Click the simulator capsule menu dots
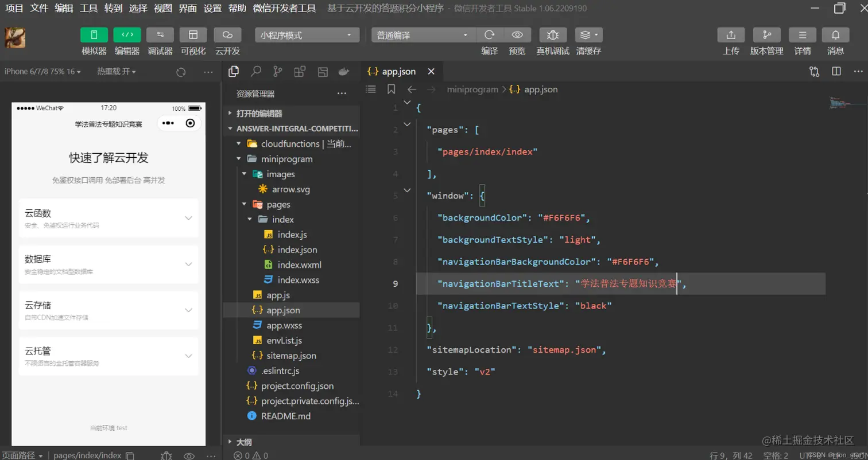Screen dimensions: 868x460 [x=168, y=123]
